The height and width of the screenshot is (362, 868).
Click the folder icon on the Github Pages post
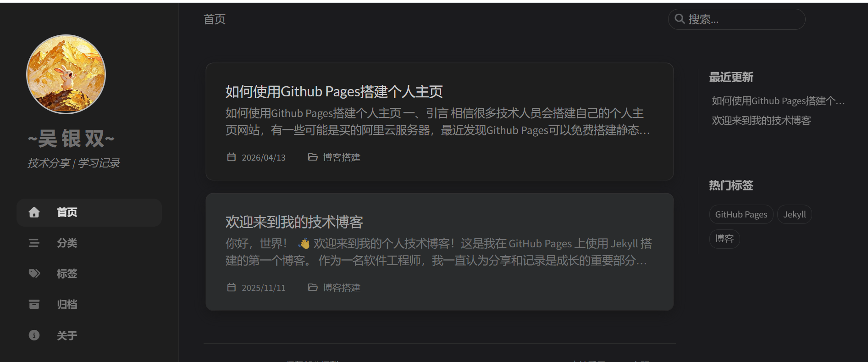pos(313,157)
